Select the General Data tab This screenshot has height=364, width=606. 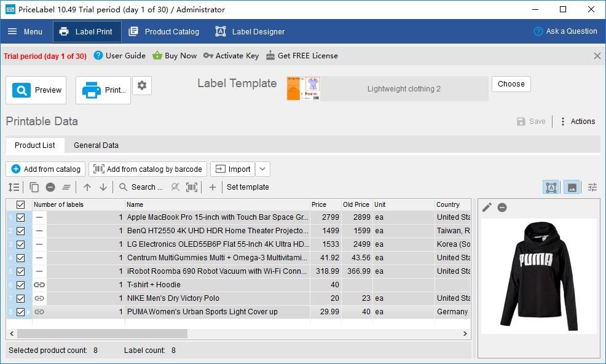click(96, 145)
